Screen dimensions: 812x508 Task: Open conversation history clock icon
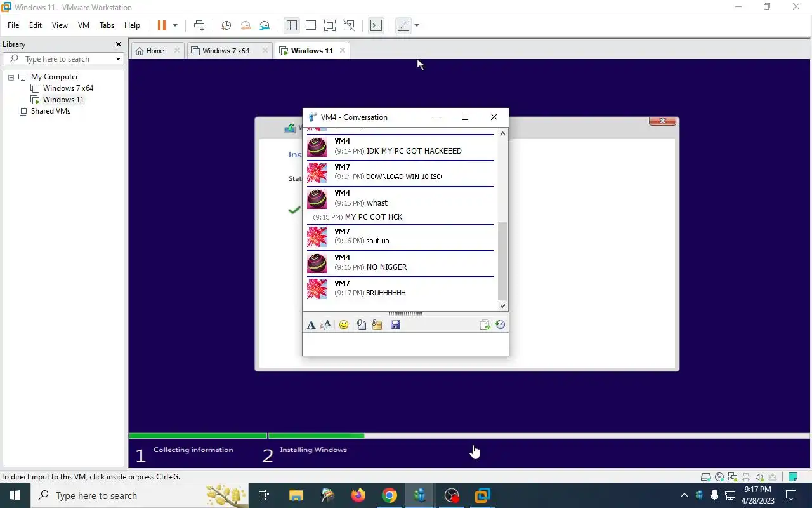click(x=500, y=324)
